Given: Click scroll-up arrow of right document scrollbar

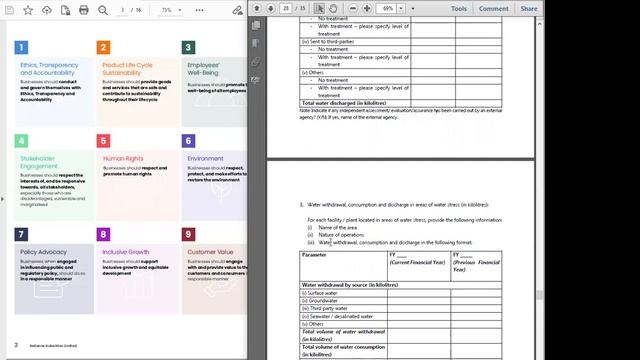Looking at the screenshot, I should pyautogui.click(x=540, y=24).
